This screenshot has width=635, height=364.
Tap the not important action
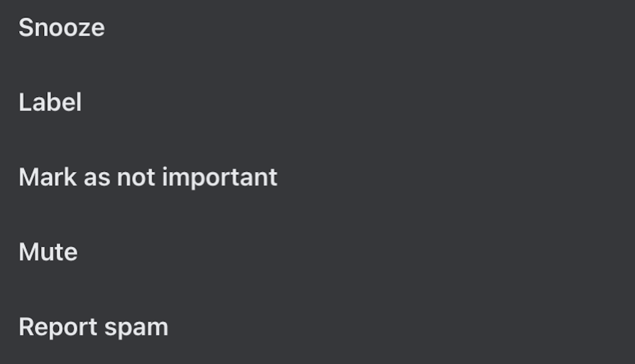click(148, 177)
